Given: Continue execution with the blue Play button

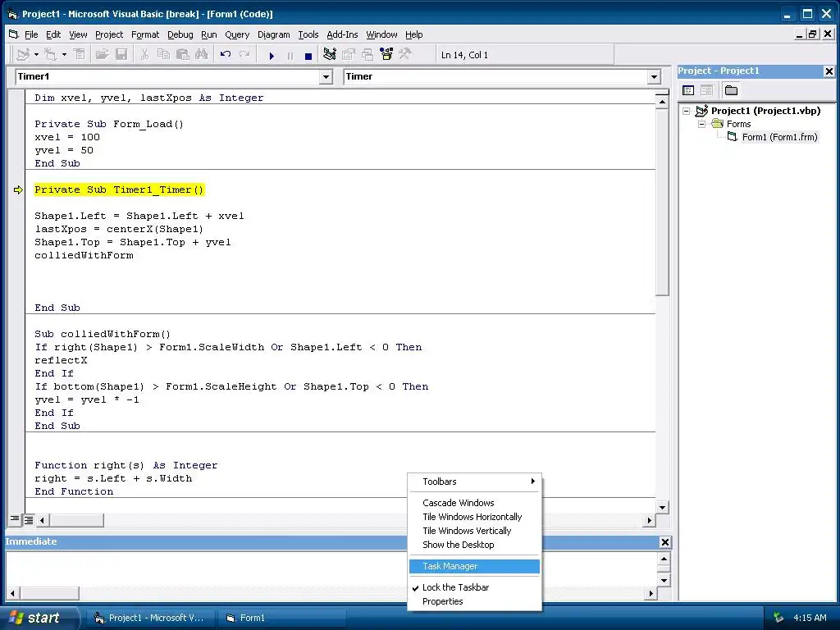Looking at the screenshot, I should point(272,55).
